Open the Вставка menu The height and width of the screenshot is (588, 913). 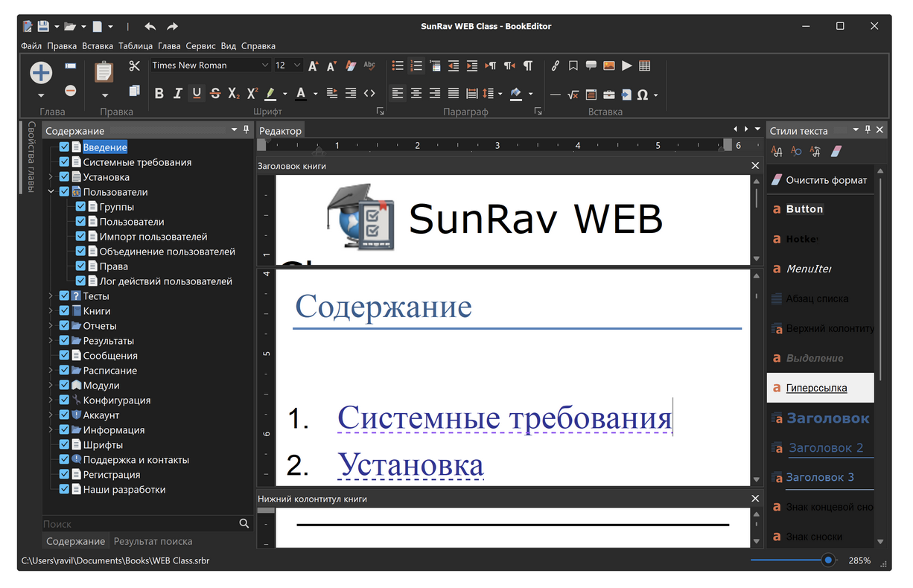point(98,46)
